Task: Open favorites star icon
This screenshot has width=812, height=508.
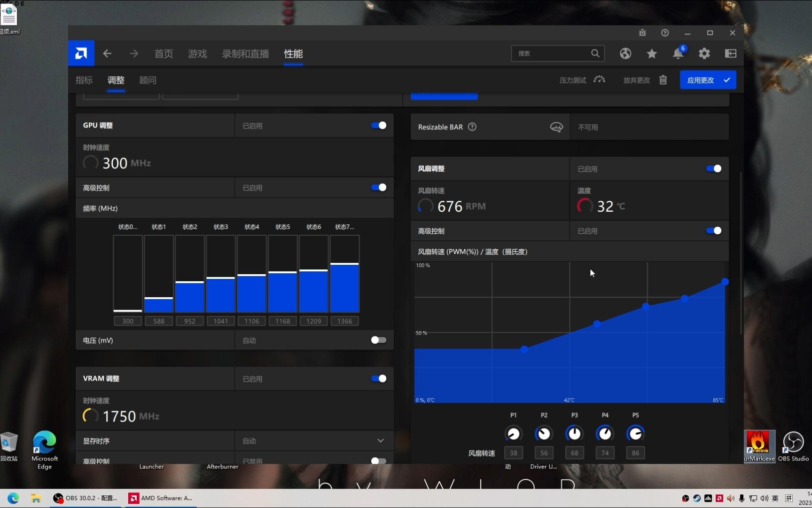Action: pyautogui.click(x=652, y=54)
